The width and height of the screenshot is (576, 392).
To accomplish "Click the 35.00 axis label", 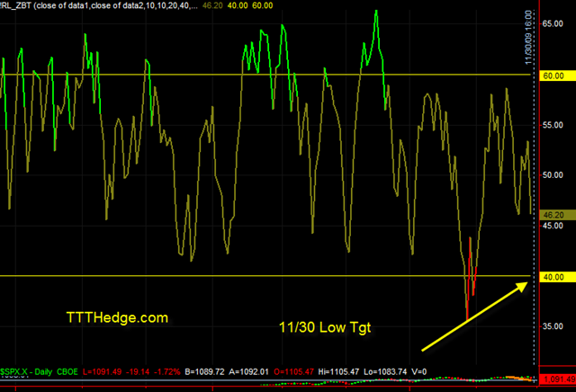I will (553, 326).
